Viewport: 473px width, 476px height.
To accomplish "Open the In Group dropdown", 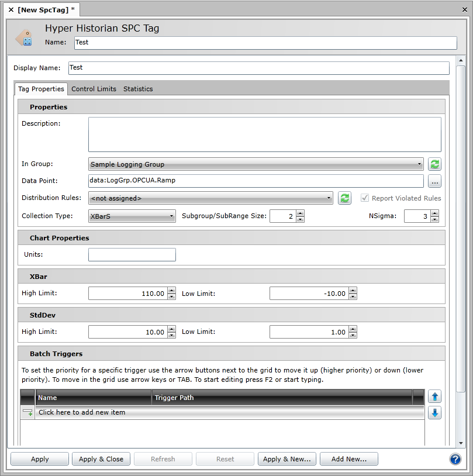I will point(420,164).
